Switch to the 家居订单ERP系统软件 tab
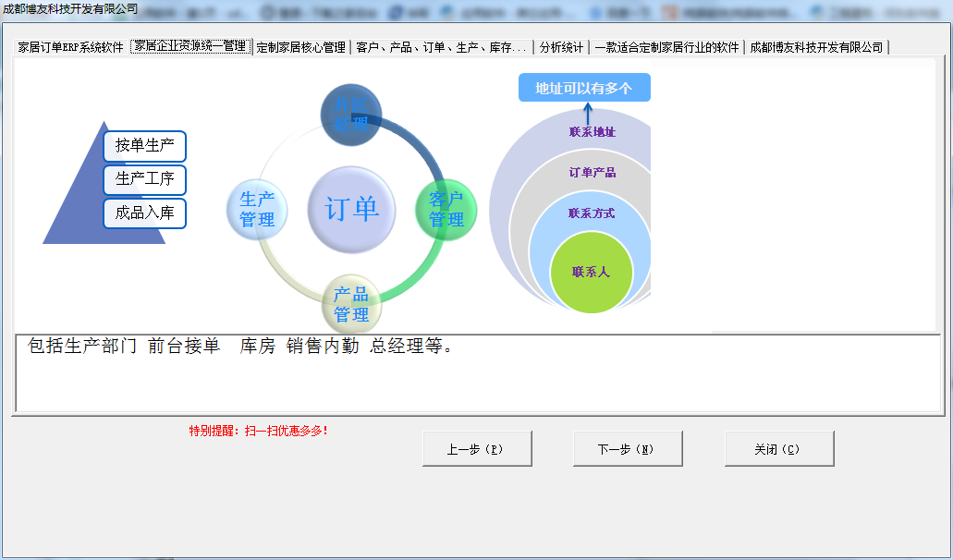 pos(67,44)
